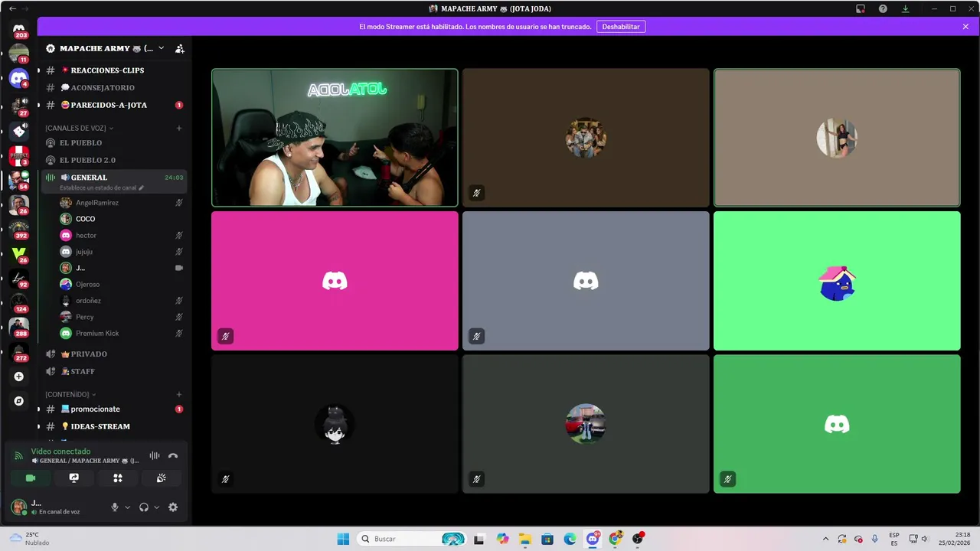
Task: Turn off camera with green video button
Action: (31, 478)
